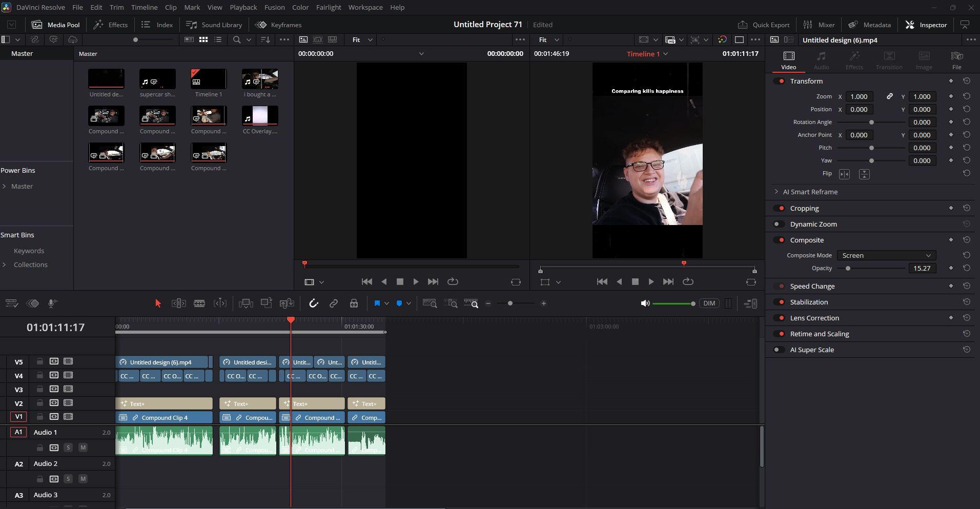
Task: Select the arrow Selection Mode tool
Action: click(x=158, y=303)
